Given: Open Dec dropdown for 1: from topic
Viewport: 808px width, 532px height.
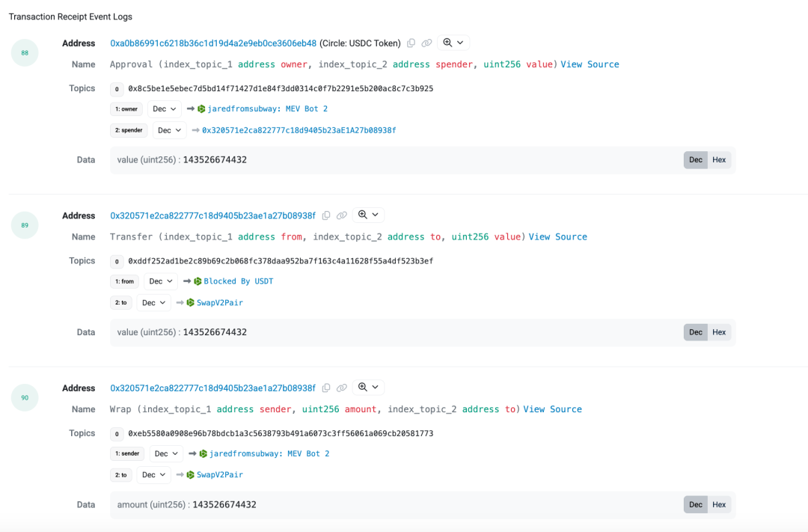Looking at the screenshot, I should 161,281.
